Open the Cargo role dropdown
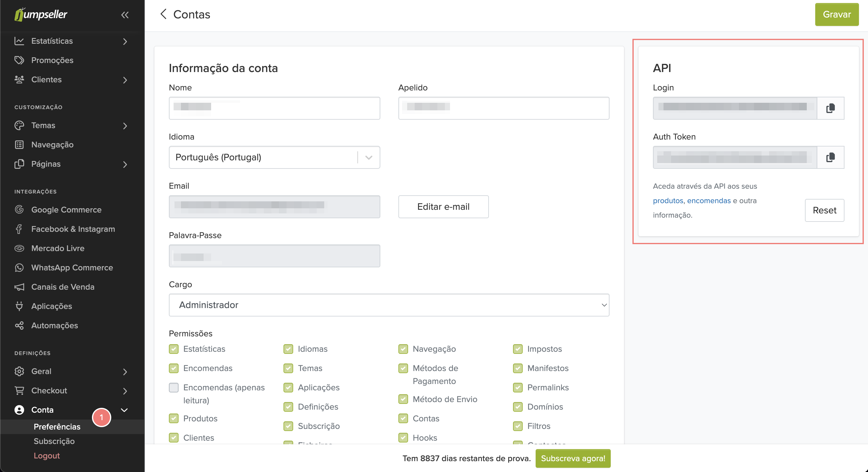The height and width of the screenshot is (472, 868). (x=389, y=305)
